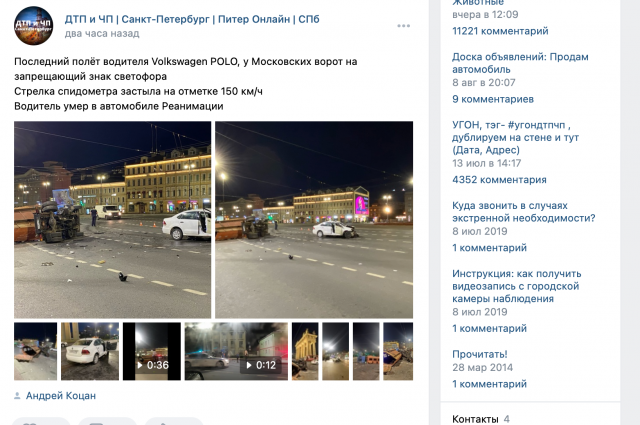Open Доска объявлений: Продам автомобиль topic
The image size is (640, 425).
point(520,63)
